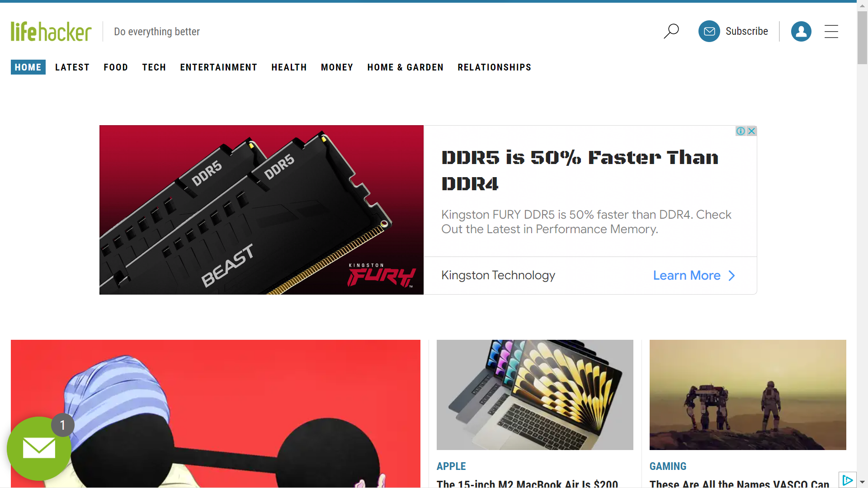Click the notification badge showing 1
This screenshot has height=488, width=868.
point(62,425)
